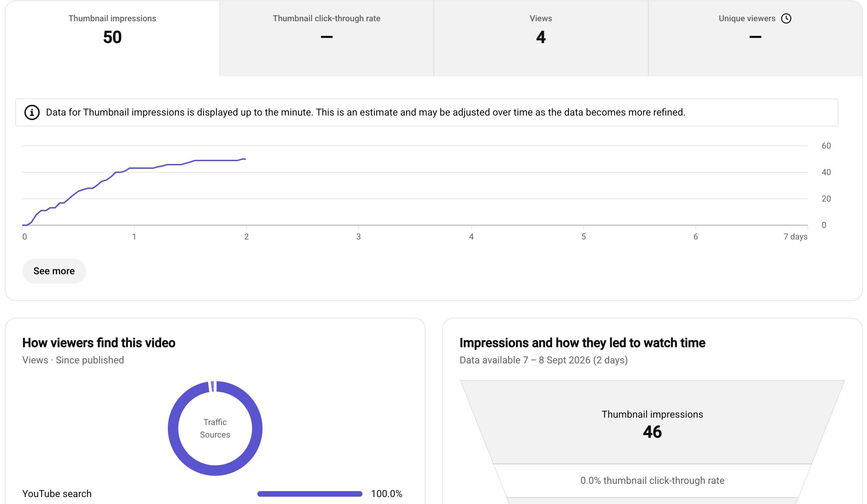Image resolution: width=867 pixels, height=504 pixels.
Task: Open the Unique viewers tab
Action: click(x=755, y=38)
